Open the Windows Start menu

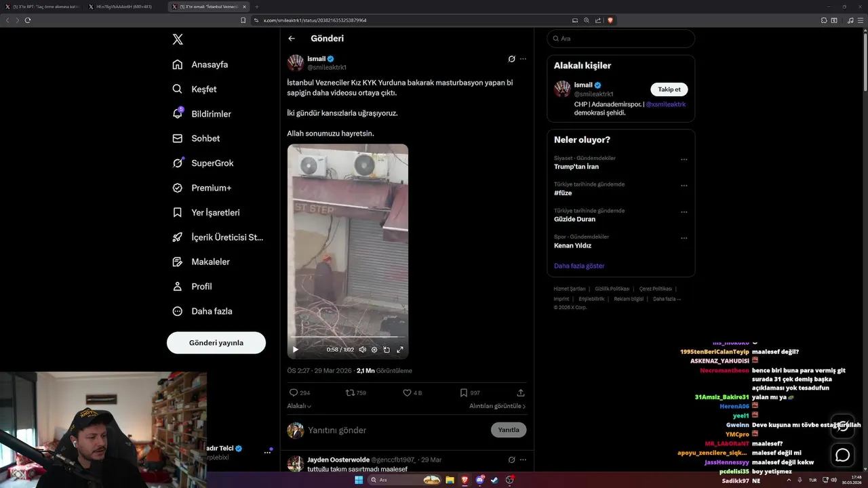click(359, 480)
